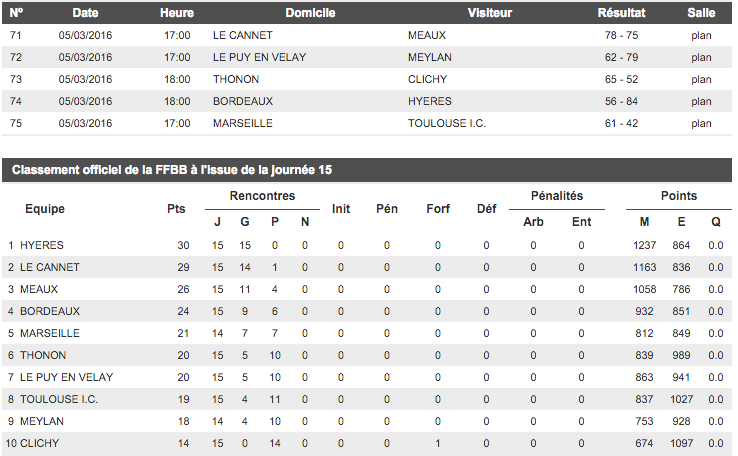
Task: Click TOULOUSE I.C. in the standings table
Action: click(52, 399)
